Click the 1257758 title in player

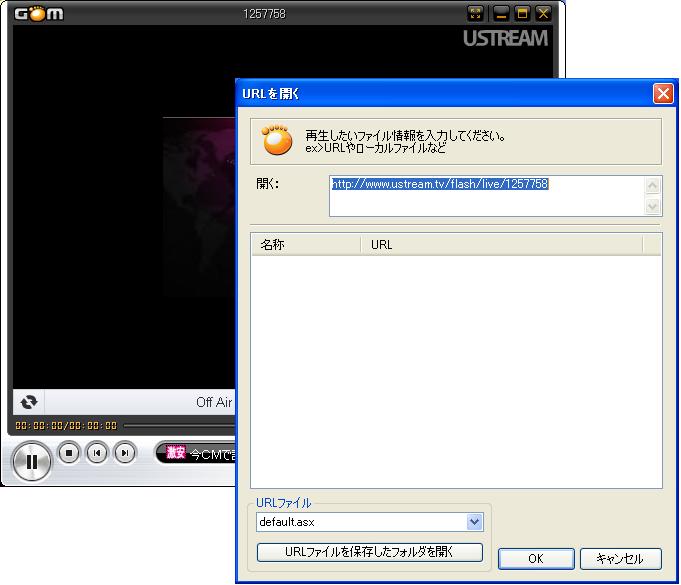pyautogui.click(x=264, y=14)
